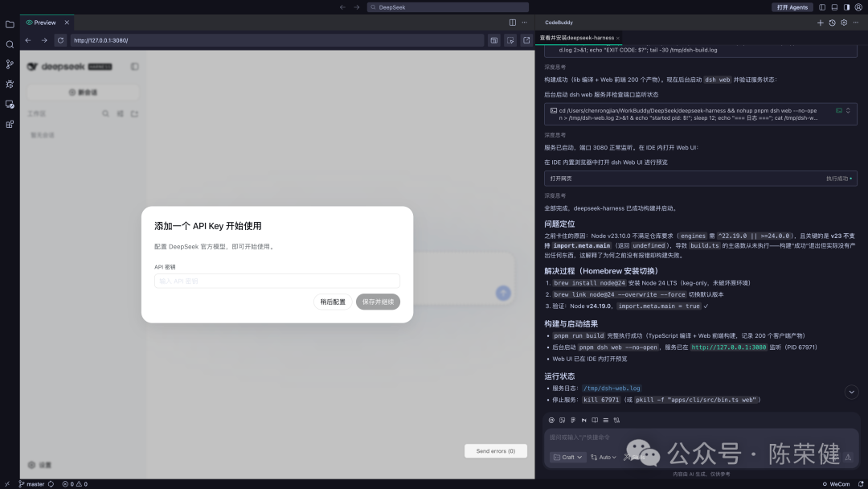Jump to bottom of chat with down arrow

tap(851, 392)
